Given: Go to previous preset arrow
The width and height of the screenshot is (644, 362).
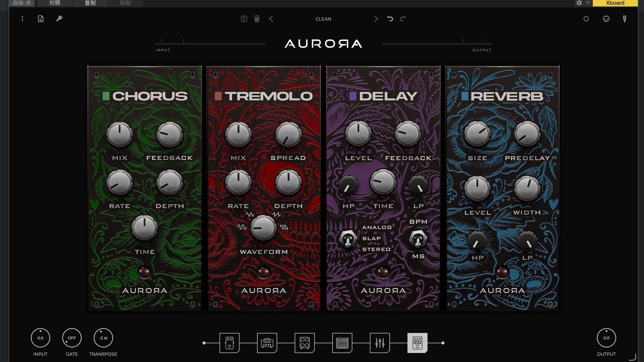Looking at the screenshot, I should click(x=271, y=19).
